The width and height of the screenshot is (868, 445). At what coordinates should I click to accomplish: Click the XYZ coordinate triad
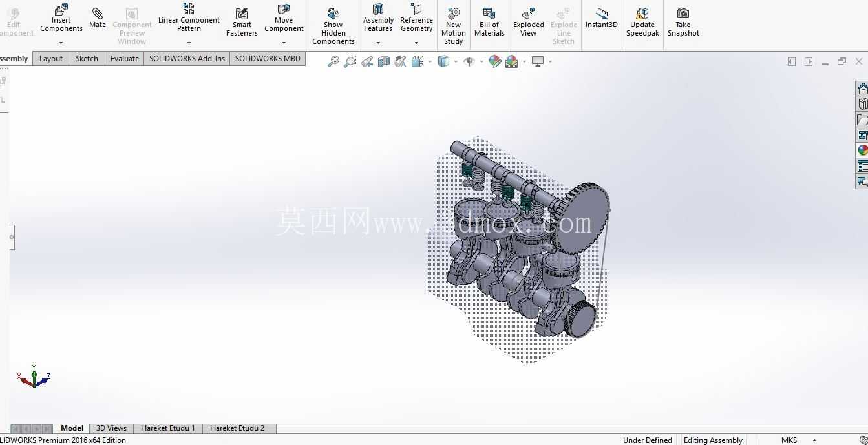34,376
